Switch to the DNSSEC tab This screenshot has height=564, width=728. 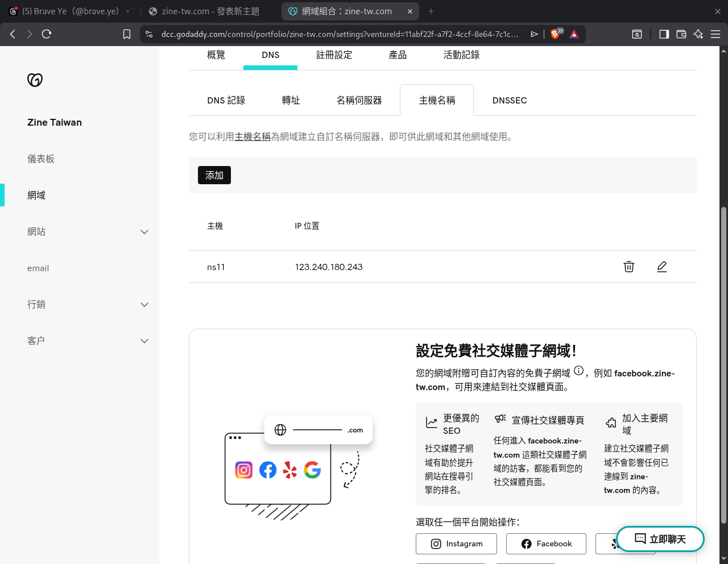click(509, 101)
